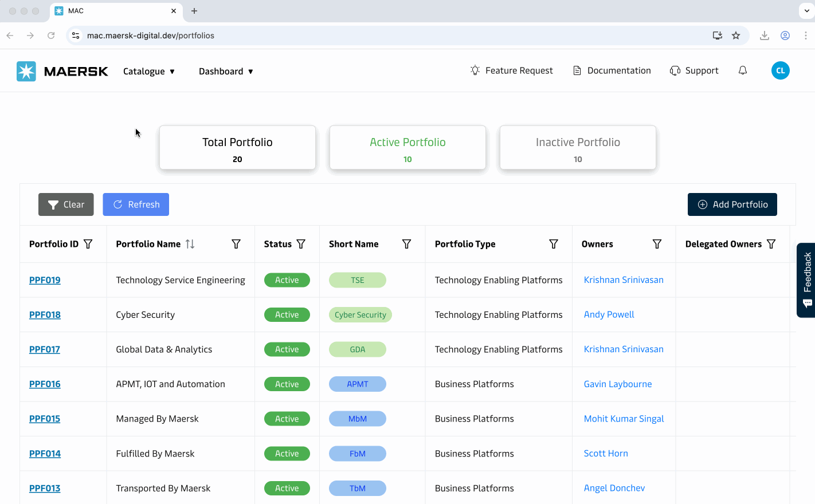Filter by Portfolio ID column
Screen dimensions: 815x504
(88, 244)
